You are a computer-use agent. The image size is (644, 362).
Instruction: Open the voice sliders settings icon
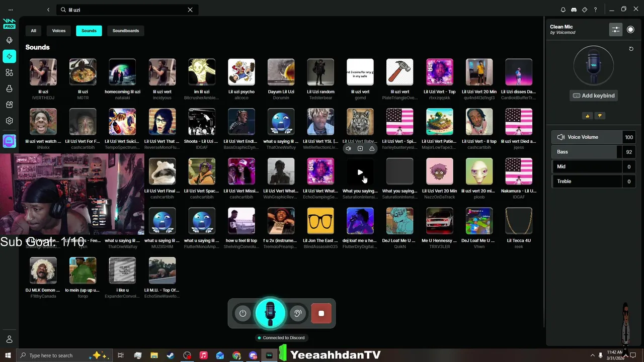(x=616, y=30)
